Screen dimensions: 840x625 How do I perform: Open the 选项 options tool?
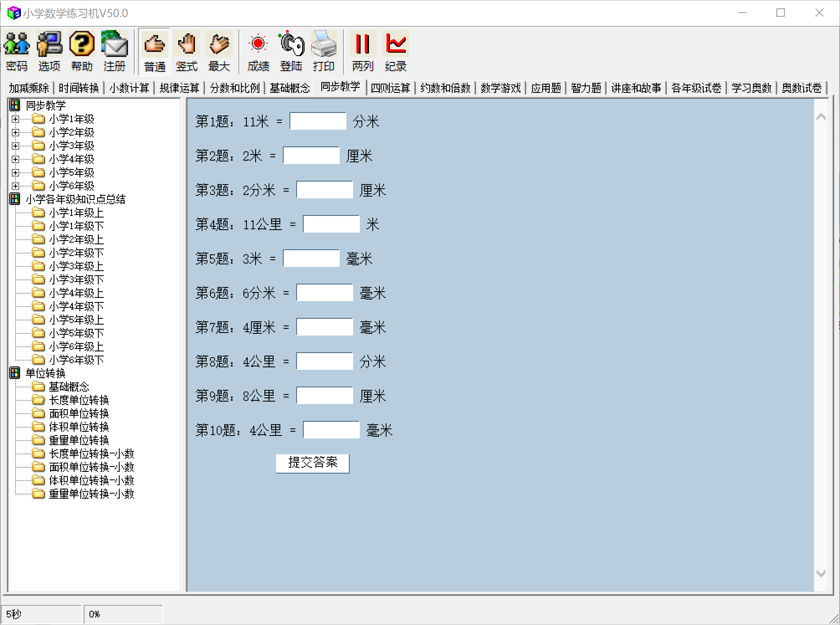point(49,51)
